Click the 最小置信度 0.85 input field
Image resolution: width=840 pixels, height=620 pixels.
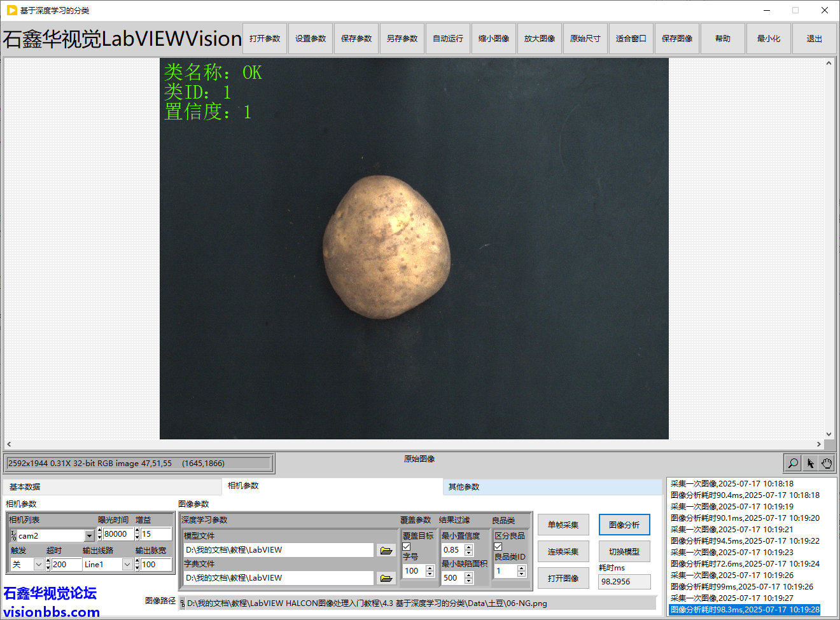(452, 550)
